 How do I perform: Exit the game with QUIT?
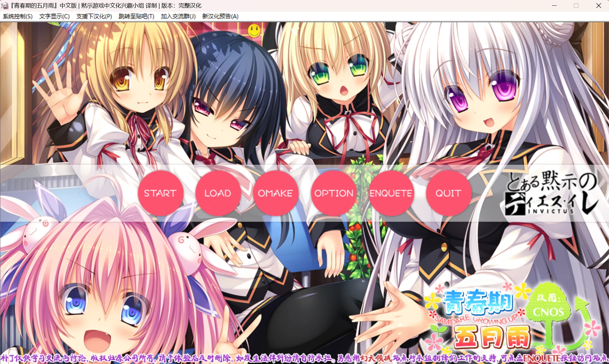pos(448,193)
